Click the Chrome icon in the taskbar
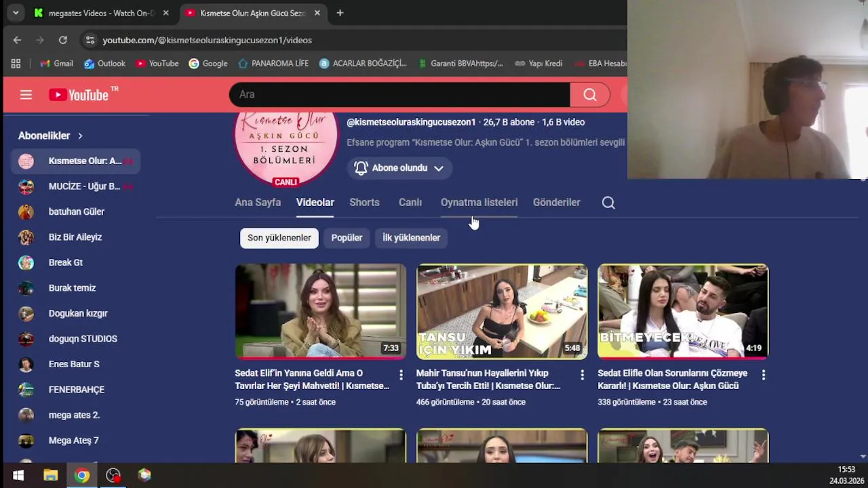Viewport: 868px width, 488px height. 82,475
